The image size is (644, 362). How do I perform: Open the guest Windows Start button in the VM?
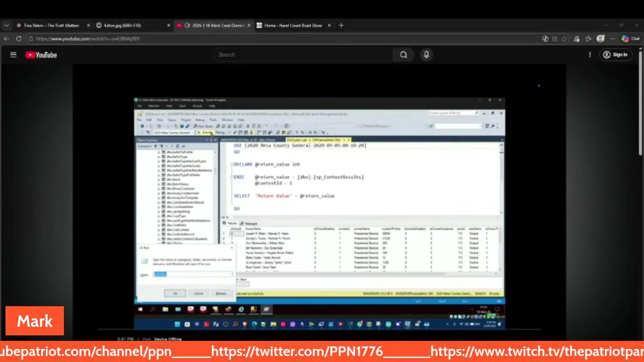(140, 309)
